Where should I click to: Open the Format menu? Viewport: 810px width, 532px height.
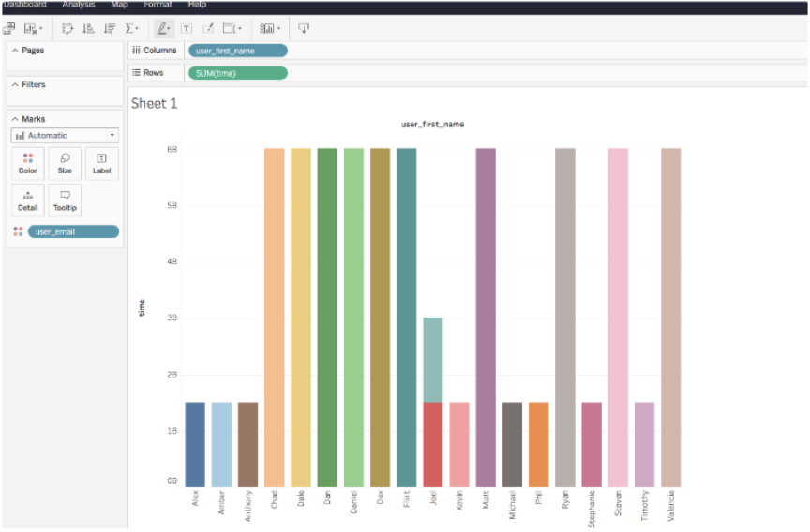pos(157,5)
